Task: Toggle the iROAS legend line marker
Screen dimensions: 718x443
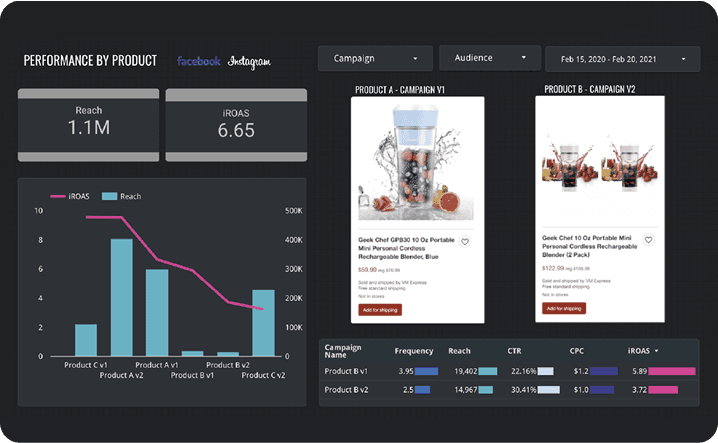Action: coord(58,197)
